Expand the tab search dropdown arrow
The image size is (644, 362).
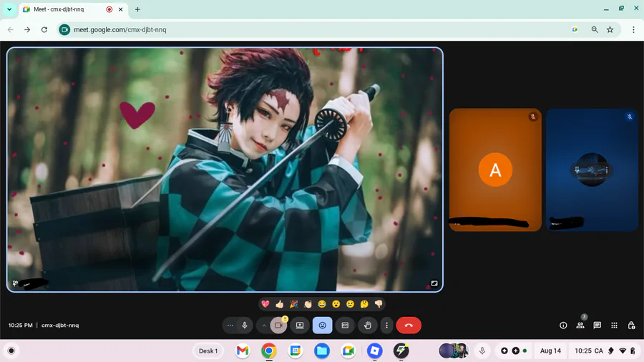point(9,9)
